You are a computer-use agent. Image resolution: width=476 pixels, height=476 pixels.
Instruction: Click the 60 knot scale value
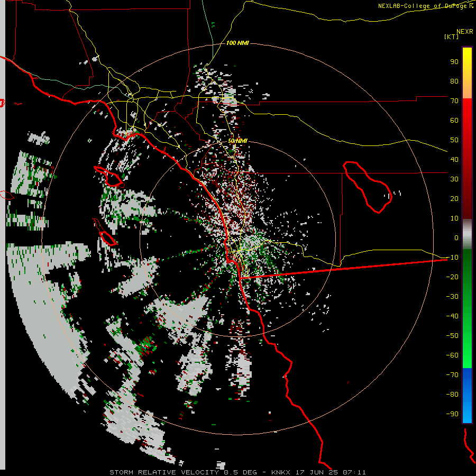454,121
